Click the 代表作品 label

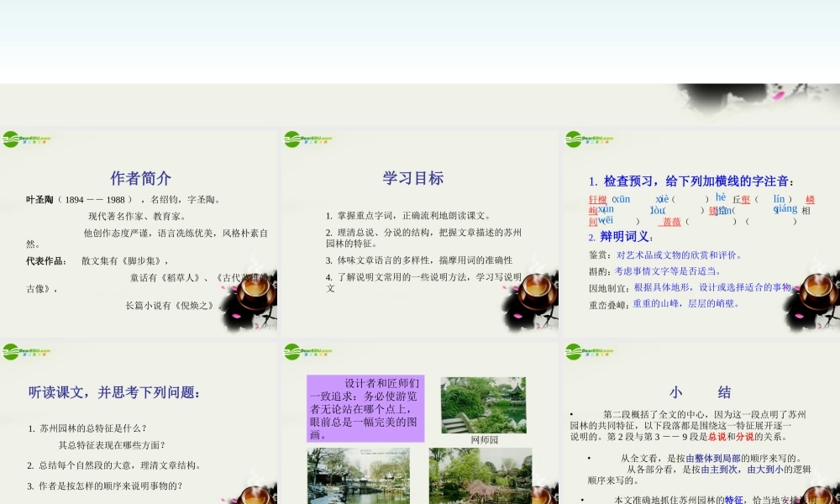pyautogui.click(x=45, y=261)
